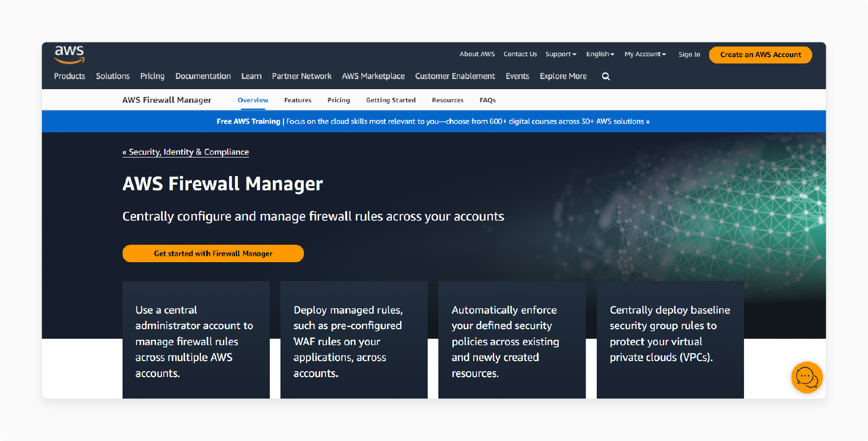Expand the English language dropdown
This screenshot has height=441, width=868.
click(600, 54)
